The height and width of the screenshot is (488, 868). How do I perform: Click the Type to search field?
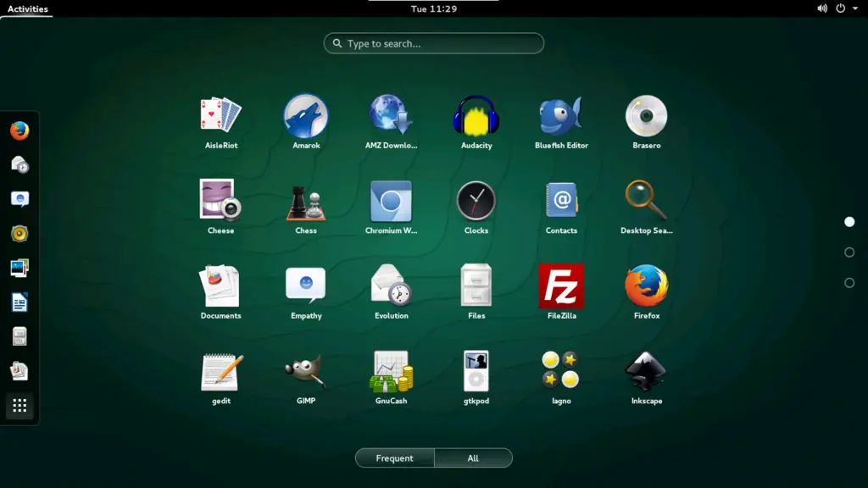pyautogui.click(x=434, y=43)
